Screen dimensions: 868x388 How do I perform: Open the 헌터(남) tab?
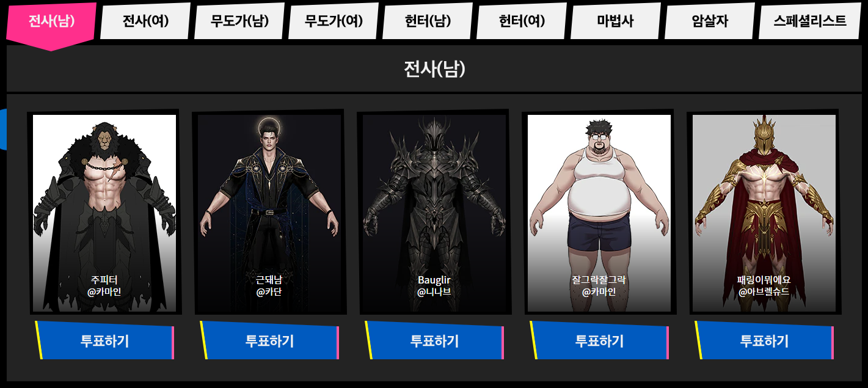pyautogui.click(x=428, y=21)
